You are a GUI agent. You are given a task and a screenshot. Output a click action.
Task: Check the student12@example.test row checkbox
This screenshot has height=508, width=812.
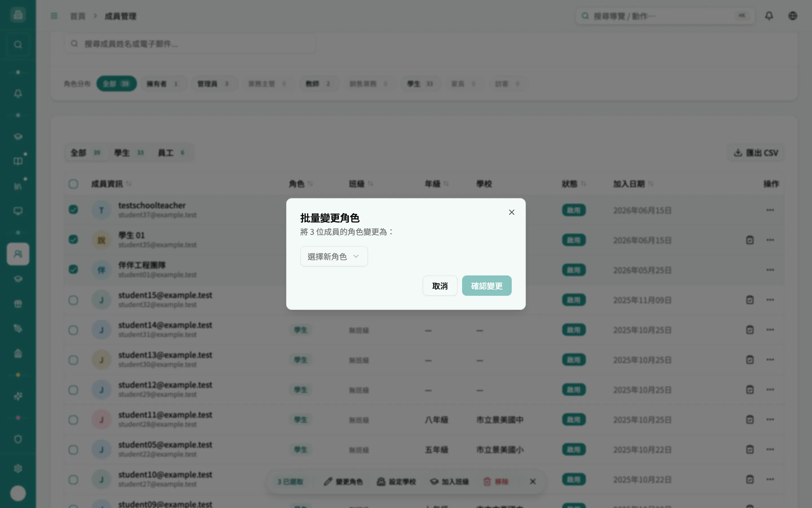[x=73, y=390]
